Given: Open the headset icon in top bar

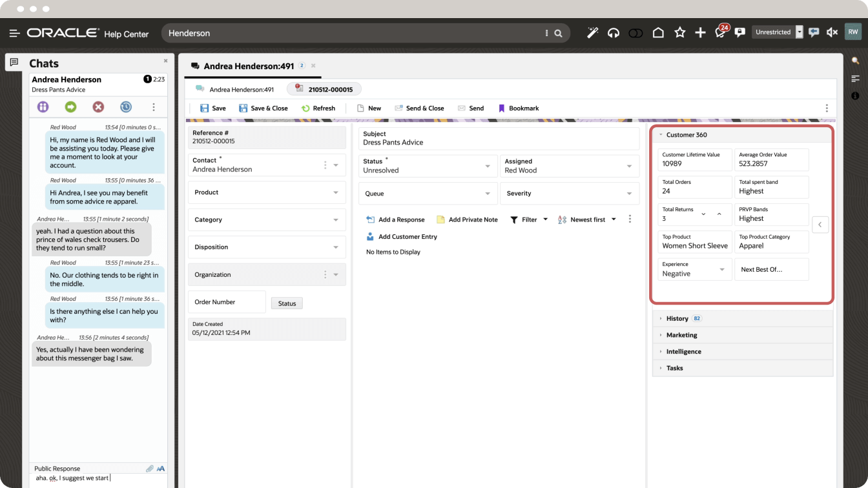Looking at the screenshot, I should [614, 32].
